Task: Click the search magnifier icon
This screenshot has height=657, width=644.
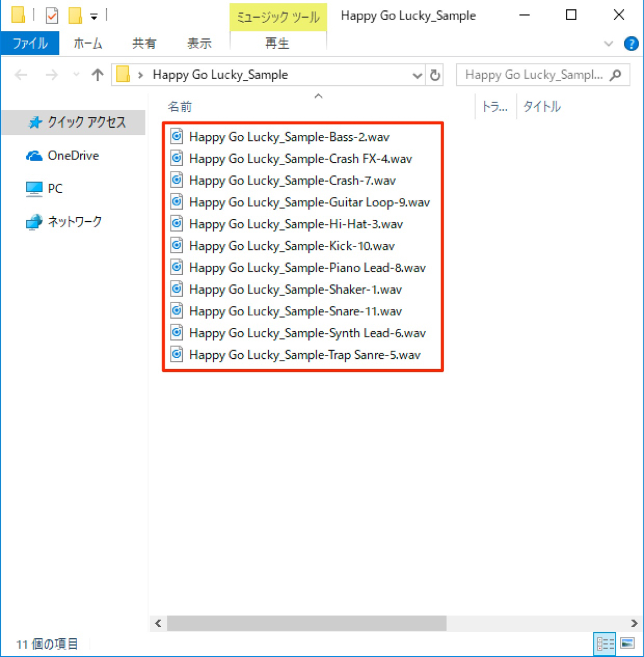Action: (615, 75)
